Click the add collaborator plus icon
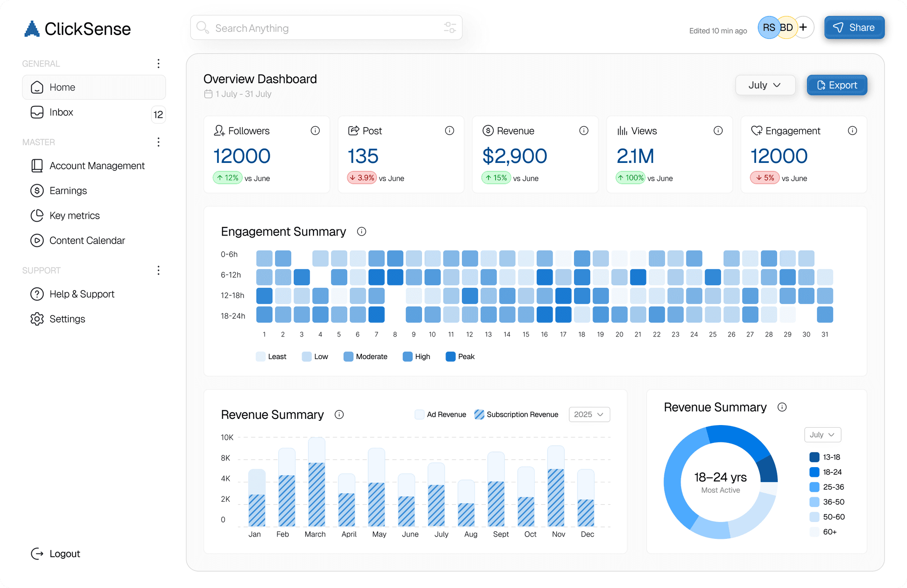907x588 pixels. click(x=803, y=27)
